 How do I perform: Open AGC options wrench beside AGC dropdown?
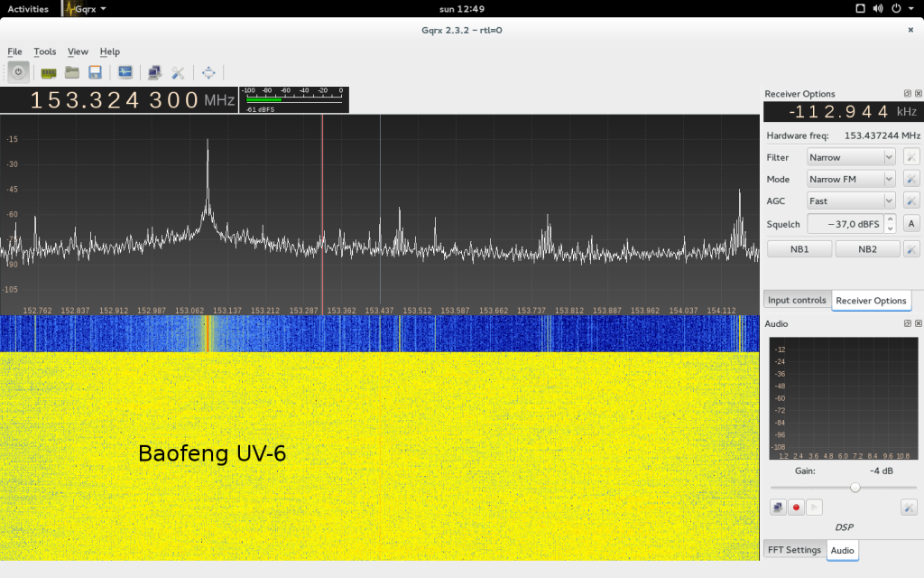[x=911, y=201]
